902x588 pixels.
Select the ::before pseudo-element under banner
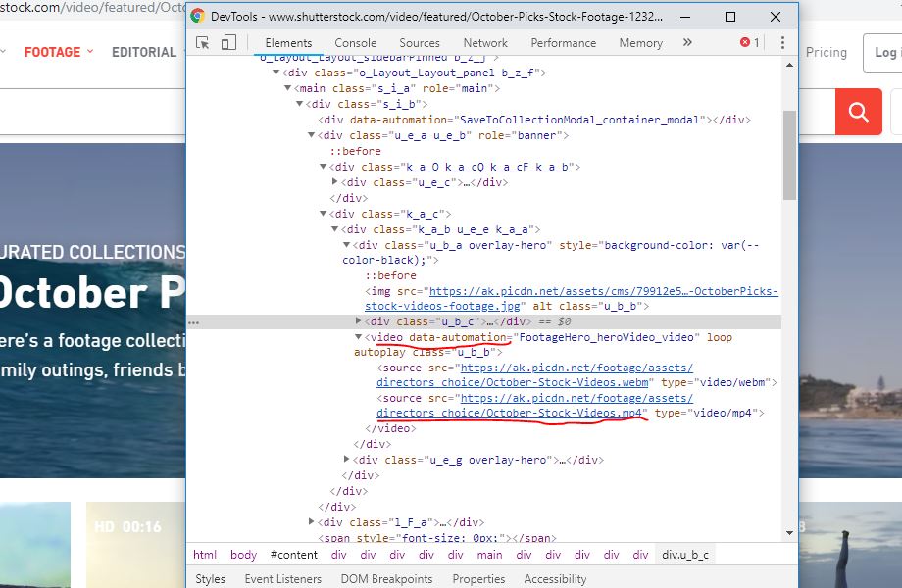coord(355,151)
